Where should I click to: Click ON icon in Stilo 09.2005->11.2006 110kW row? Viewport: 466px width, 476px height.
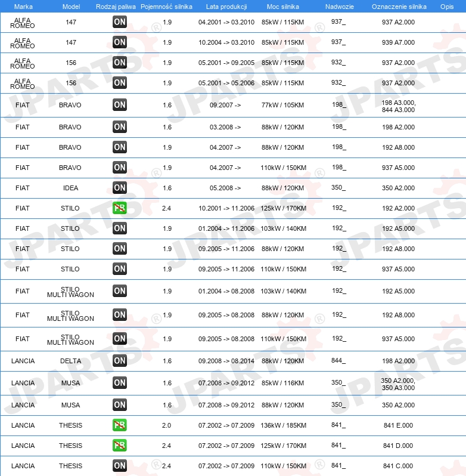119,269
